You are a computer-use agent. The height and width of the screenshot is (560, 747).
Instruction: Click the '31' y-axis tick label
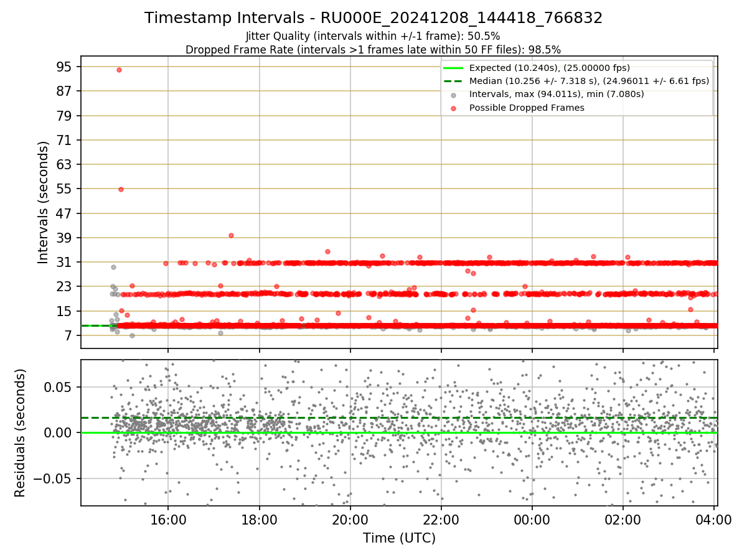[65, 263]
